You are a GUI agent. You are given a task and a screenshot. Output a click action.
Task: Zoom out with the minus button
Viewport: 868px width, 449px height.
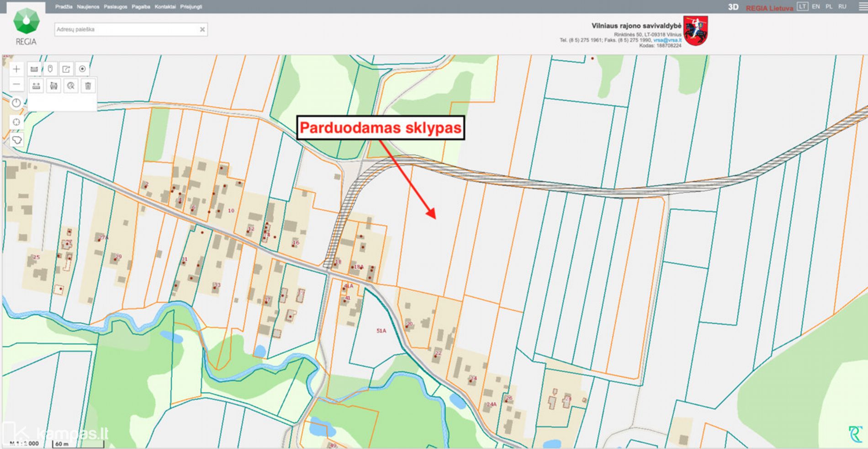pos(16,85)
